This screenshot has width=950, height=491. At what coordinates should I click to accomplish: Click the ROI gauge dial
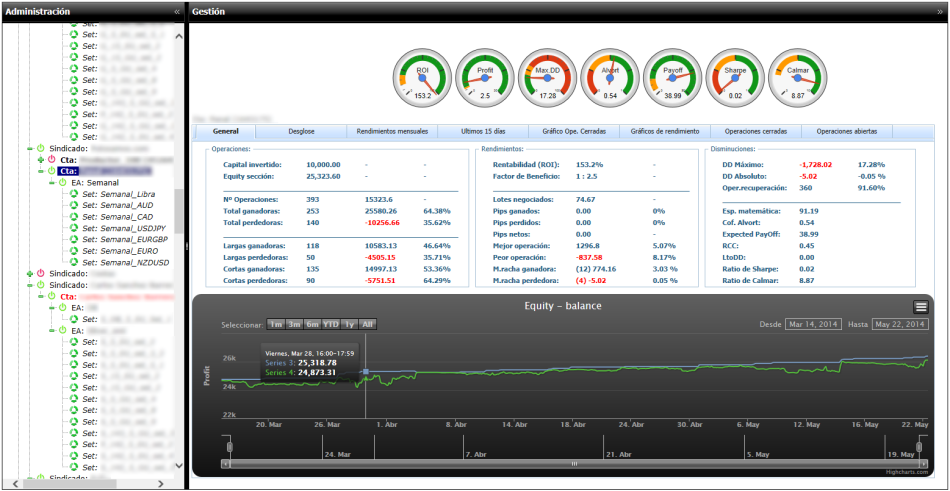[x=422, y=77]
